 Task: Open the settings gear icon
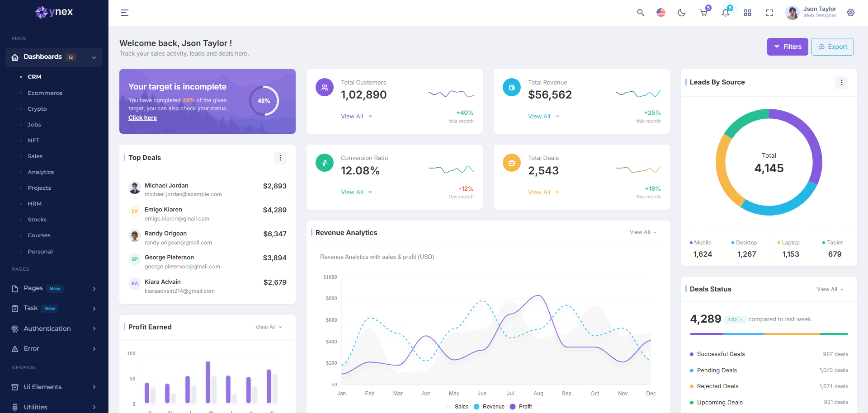[851, 13]
